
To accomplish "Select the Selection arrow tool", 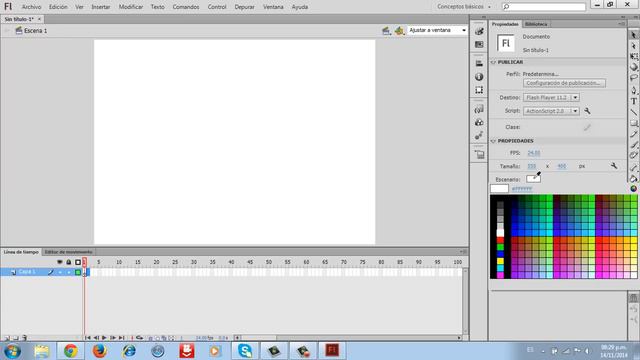I will tap(633, 36).
